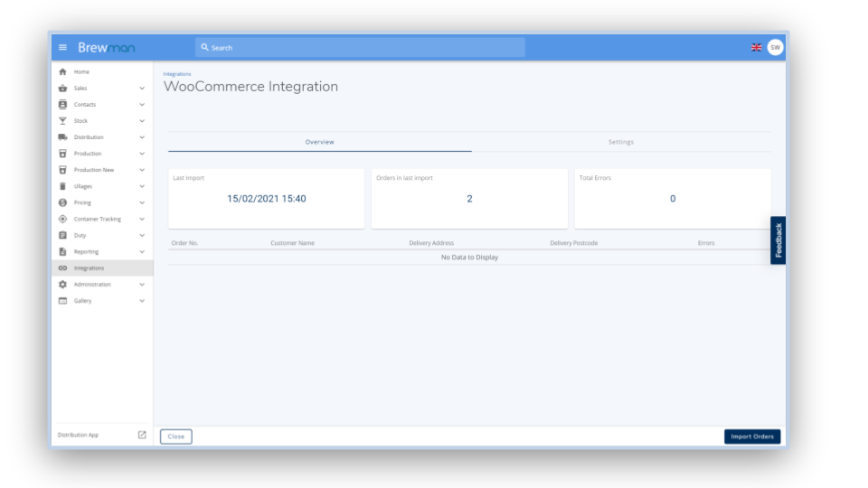Click the UK flag language icon
868x488 pixels.
(x=756, y=48)
